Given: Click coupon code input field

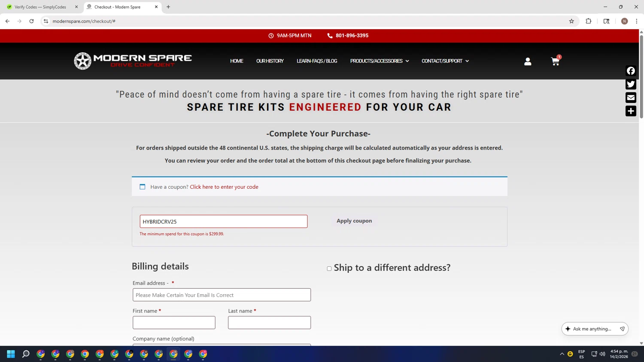Looking at the screenshot, I should [x=224, y=221].
